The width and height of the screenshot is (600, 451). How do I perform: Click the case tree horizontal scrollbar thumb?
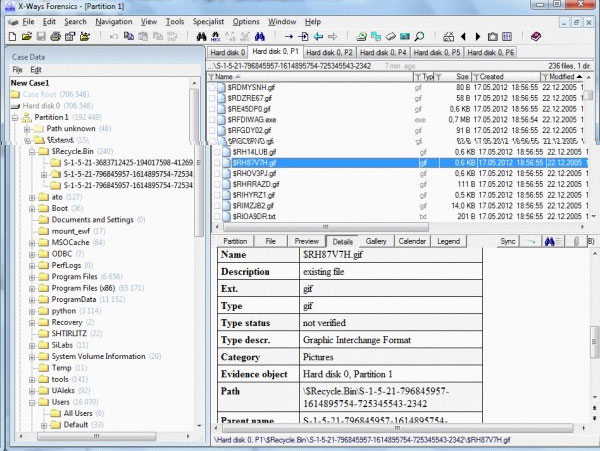click(96, 436)
